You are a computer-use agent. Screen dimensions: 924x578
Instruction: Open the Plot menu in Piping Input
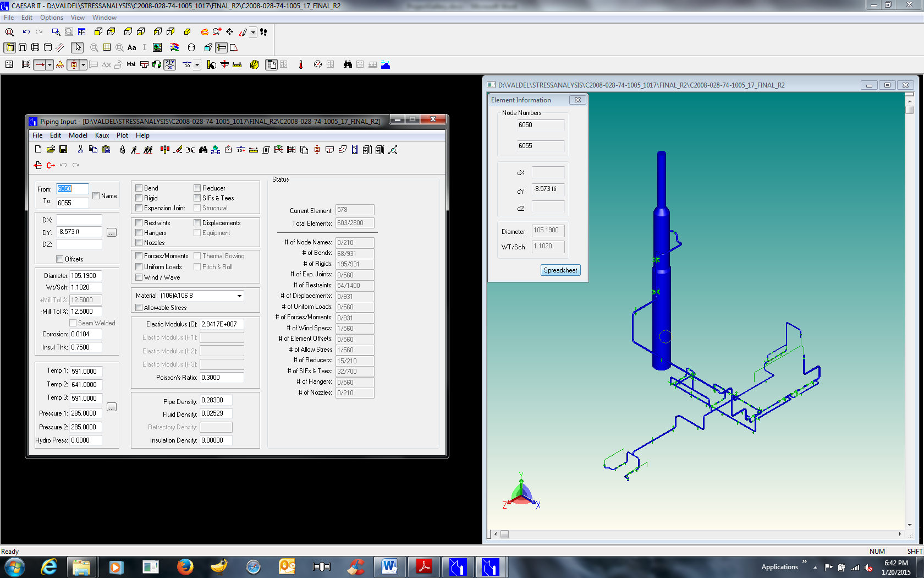[122, 135]
